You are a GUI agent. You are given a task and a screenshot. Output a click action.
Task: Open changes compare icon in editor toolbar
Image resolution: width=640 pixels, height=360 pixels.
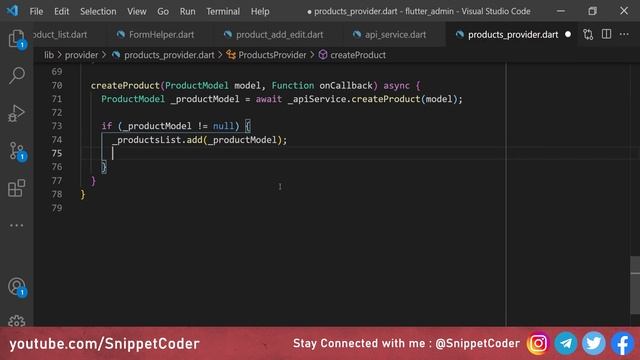(x=588, y=35)
